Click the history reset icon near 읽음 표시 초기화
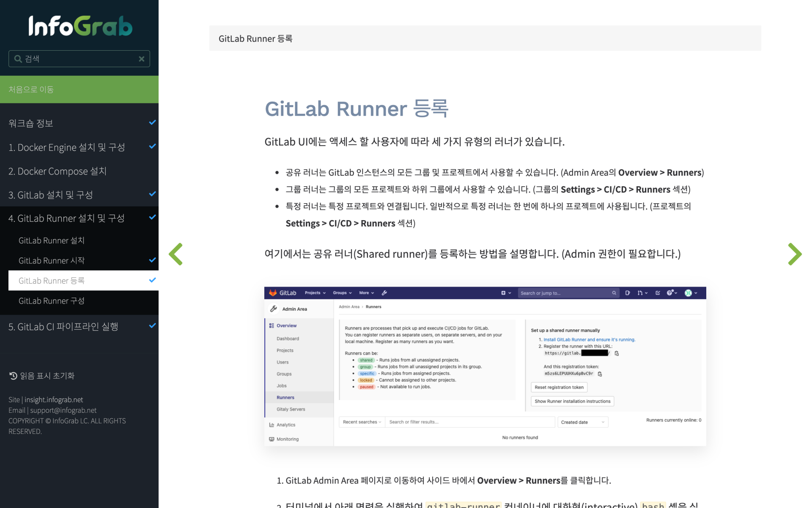 click(x=13, y=375)
